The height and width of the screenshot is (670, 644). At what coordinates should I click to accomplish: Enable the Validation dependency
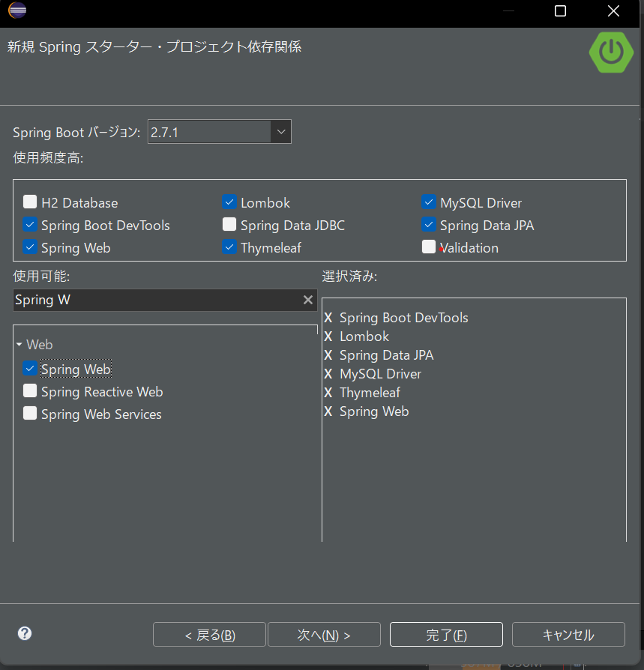428,247
